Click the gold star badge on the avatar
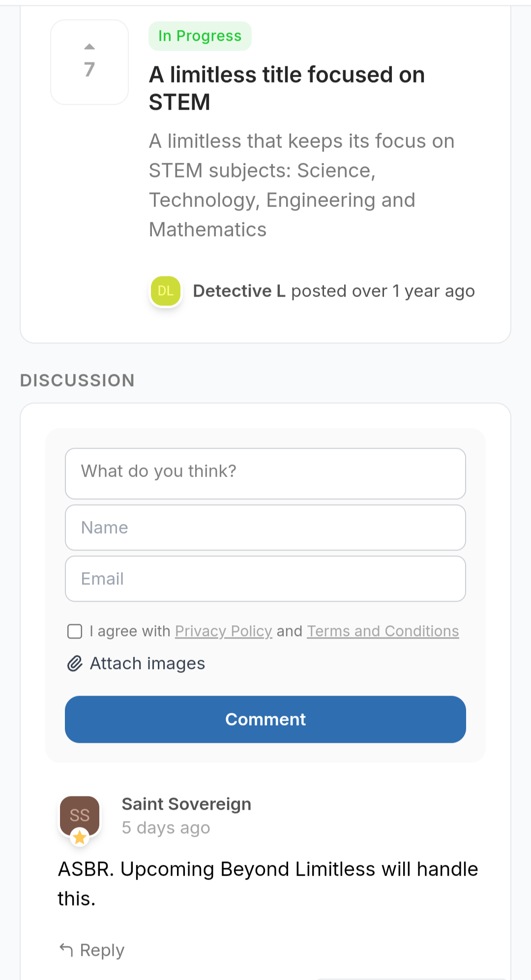 [x=80, y=837]
